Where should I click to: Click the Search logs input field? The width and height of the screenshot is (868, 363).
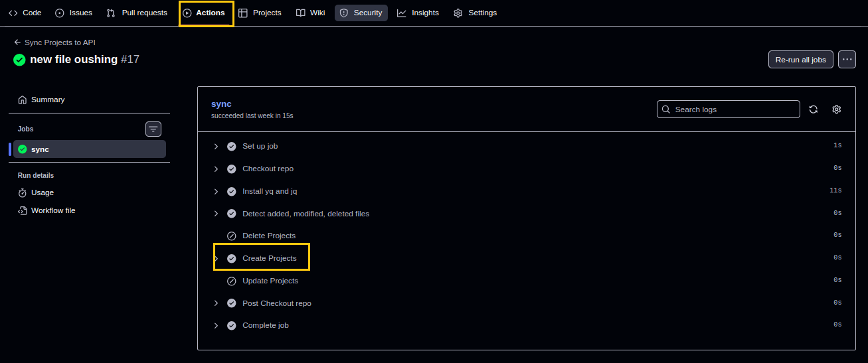pos(734,109)
